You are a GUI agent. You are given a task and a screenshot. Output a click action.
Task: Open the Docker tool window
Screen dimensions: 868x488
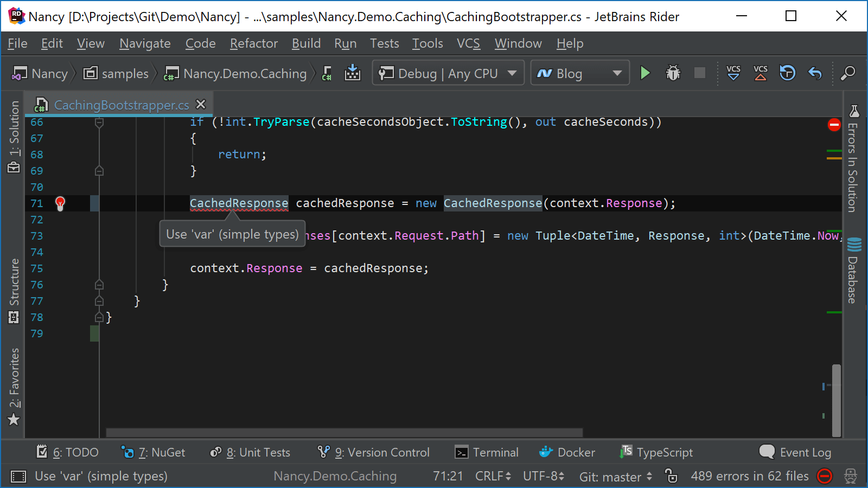(x=567, y=452)
